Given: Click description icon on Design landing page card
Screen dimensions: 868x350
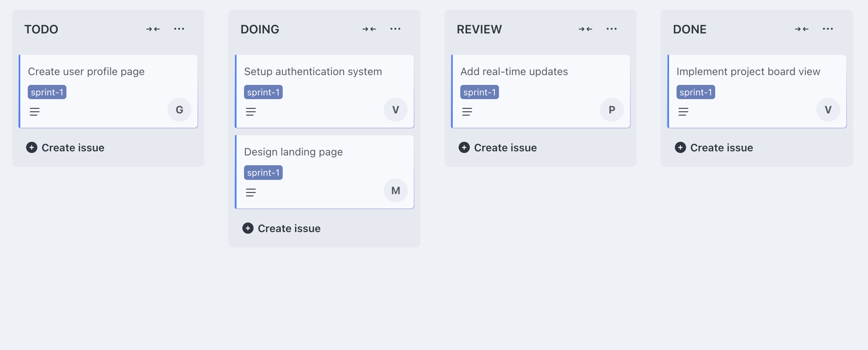Looking at the screenshot, I should (251, 192).
